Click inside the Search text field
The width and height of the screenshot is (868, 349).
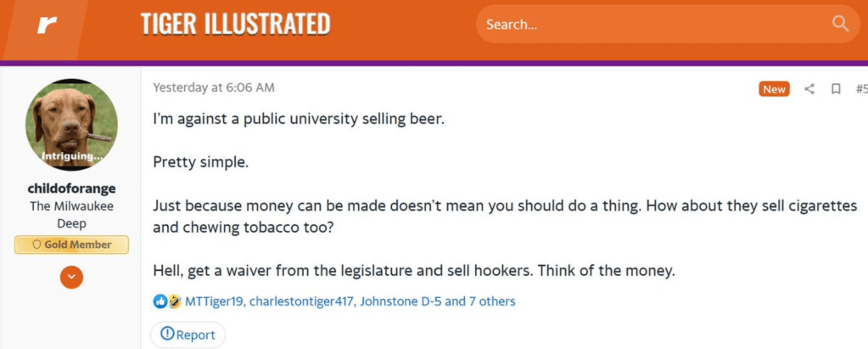click(645, 25)
